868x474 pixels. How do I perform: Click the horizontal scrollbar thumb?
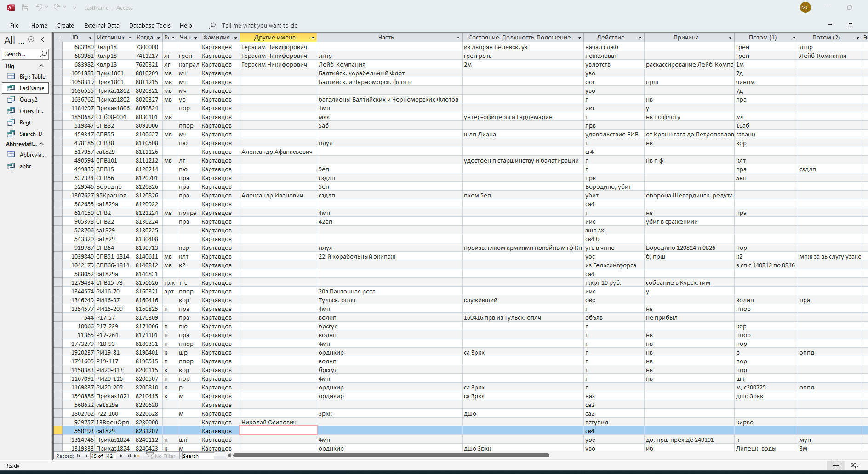tap(391, 456)
